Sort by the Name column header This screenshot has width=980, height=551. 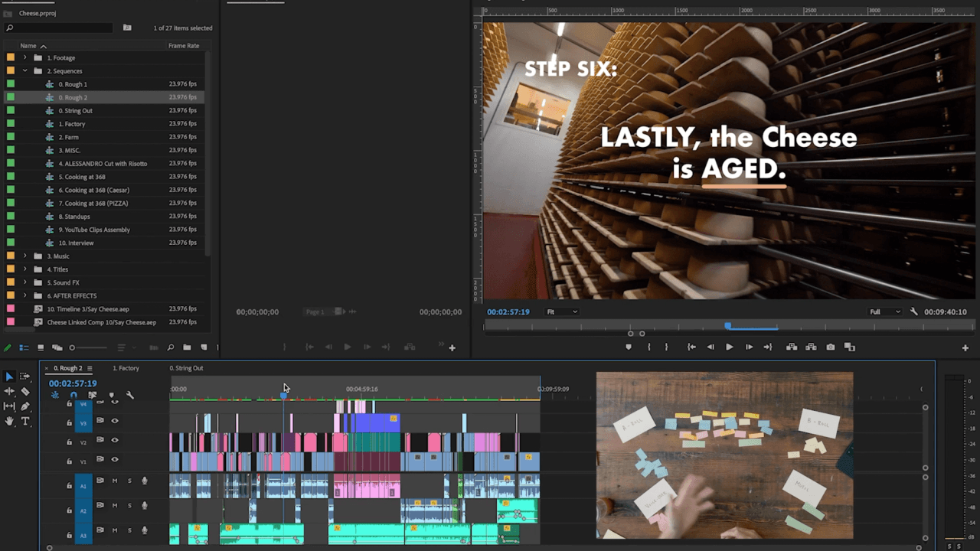pyautogui.click(x=28, y=45)
